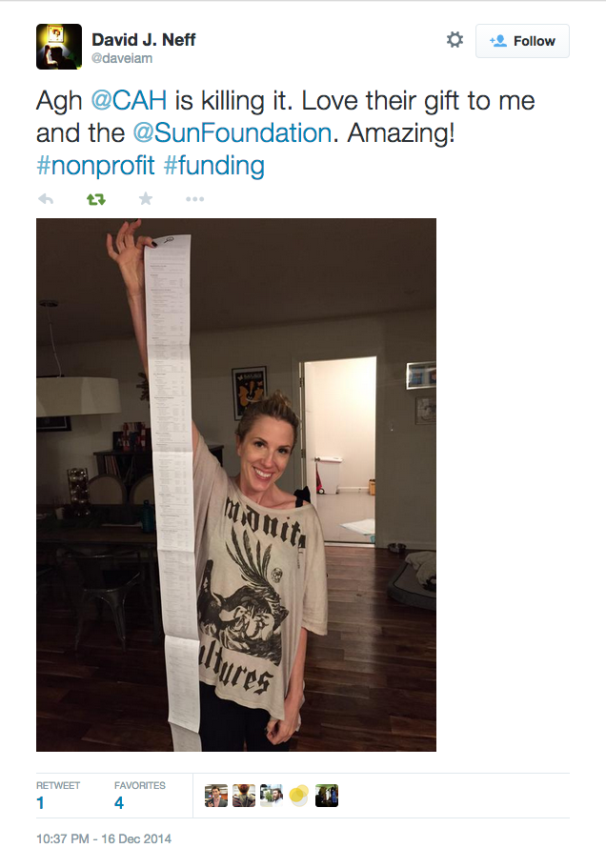
Task: Open the second favoriter's avatar
Action: click(244, 796)
